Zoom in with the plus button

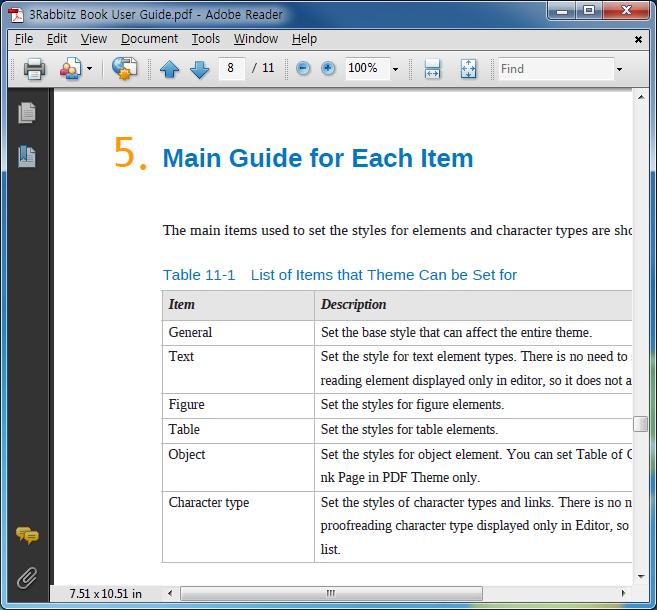click(328, 68)
